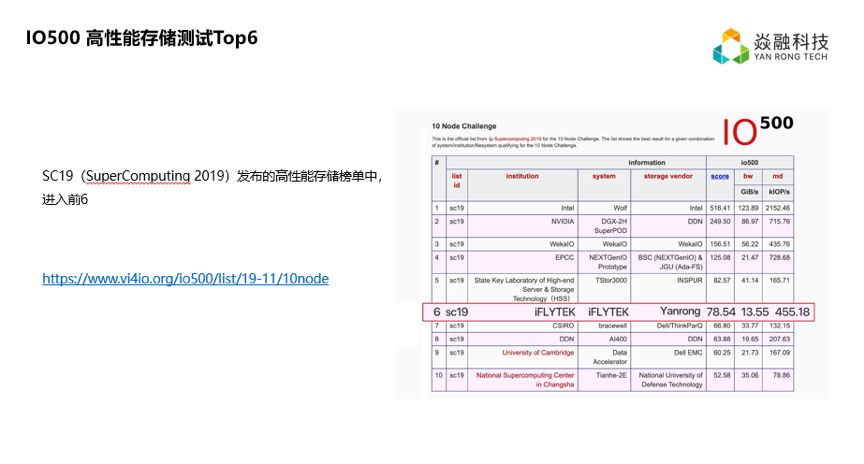
Task: Click the 'storage vendor' column header
Action: pos(668,176)
